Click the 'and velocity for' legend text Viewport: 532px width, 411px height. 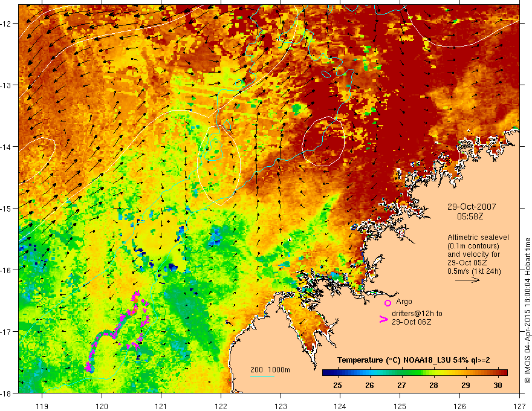(x=473, y=254)
